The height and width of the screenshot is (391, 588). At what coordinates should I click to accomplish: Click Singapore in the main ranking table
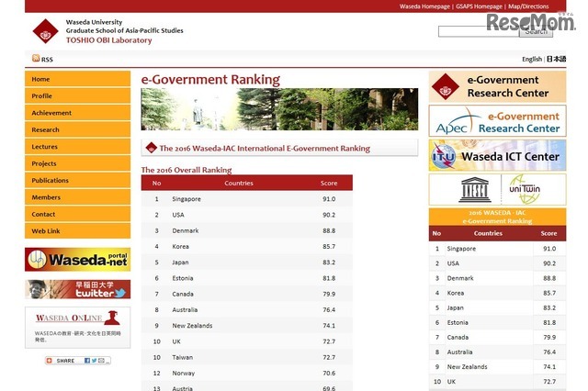coord(187,199)
